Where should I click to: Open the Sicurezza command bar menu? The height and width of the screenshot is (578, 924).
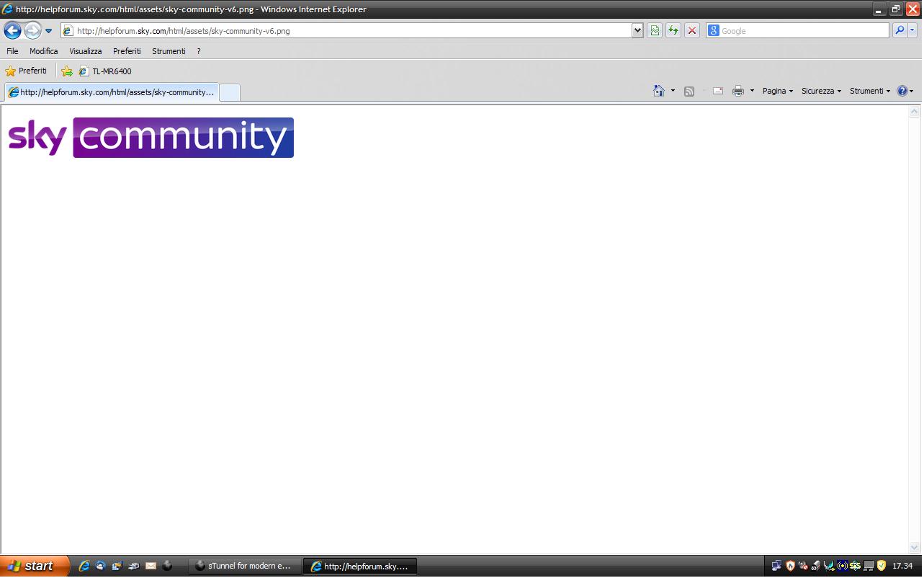821,91
